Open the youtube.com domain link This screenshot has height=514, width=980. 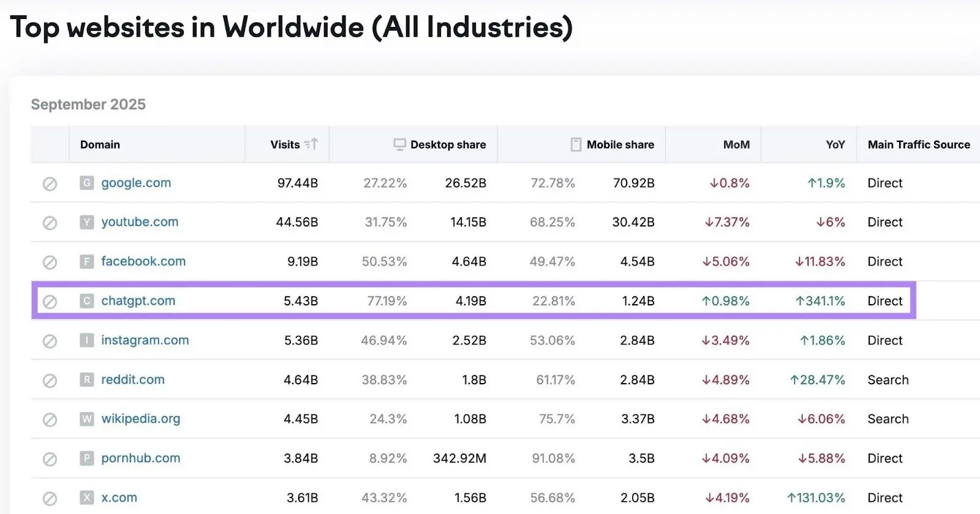tap(140, 222)
